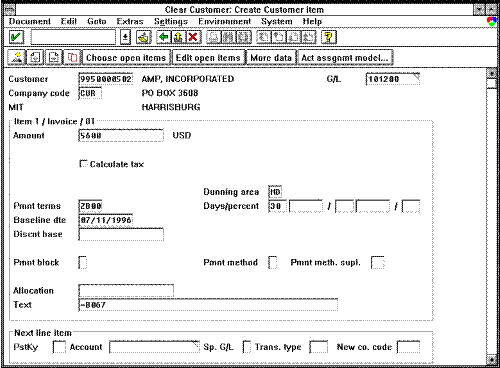
Task: Click the yellow Exit up-arrow icon
Action: tap(178, 37)
